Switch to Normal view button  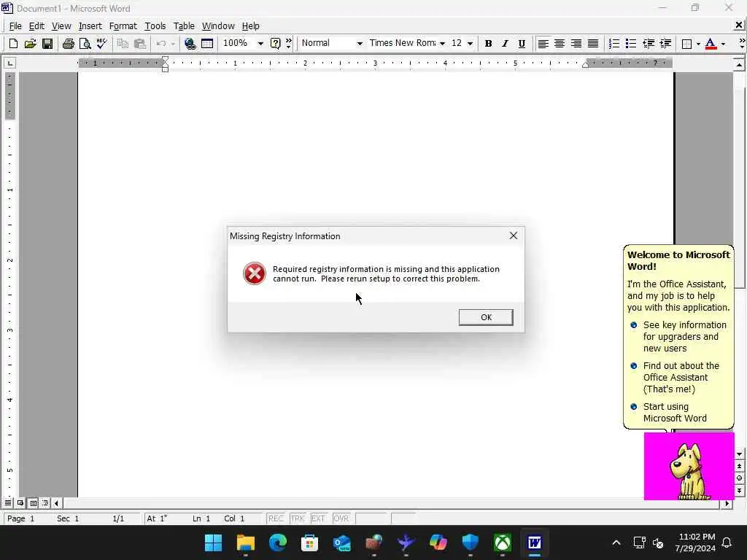8,503
